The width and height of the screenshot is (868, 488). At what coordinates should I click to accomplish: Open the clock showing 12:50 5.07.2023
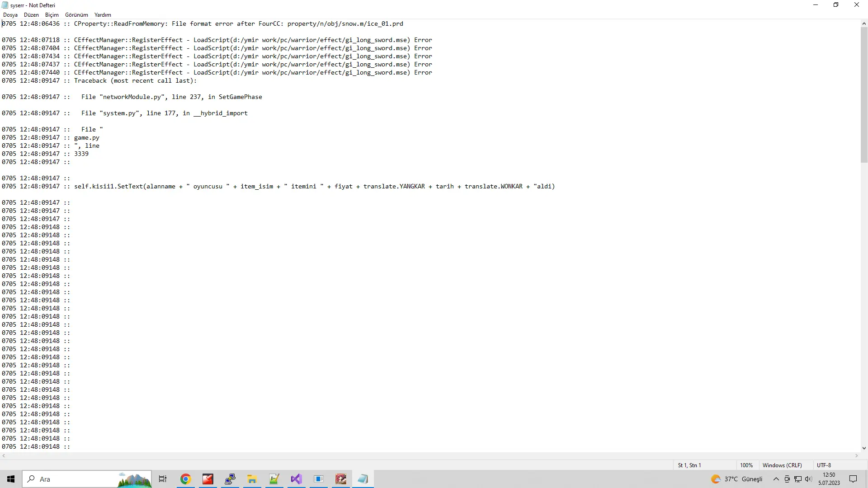829,479
